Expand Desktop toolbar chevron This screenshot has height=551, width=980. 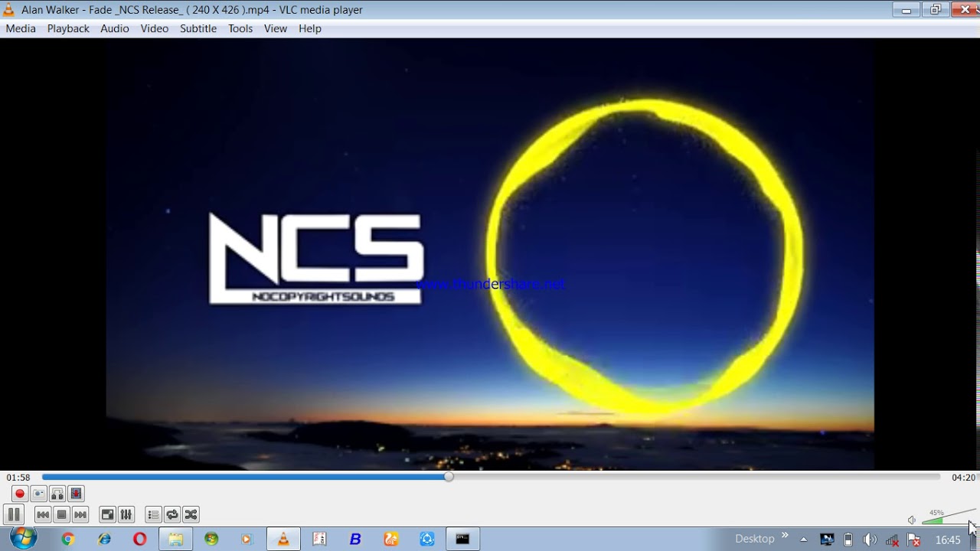[785, 536]
